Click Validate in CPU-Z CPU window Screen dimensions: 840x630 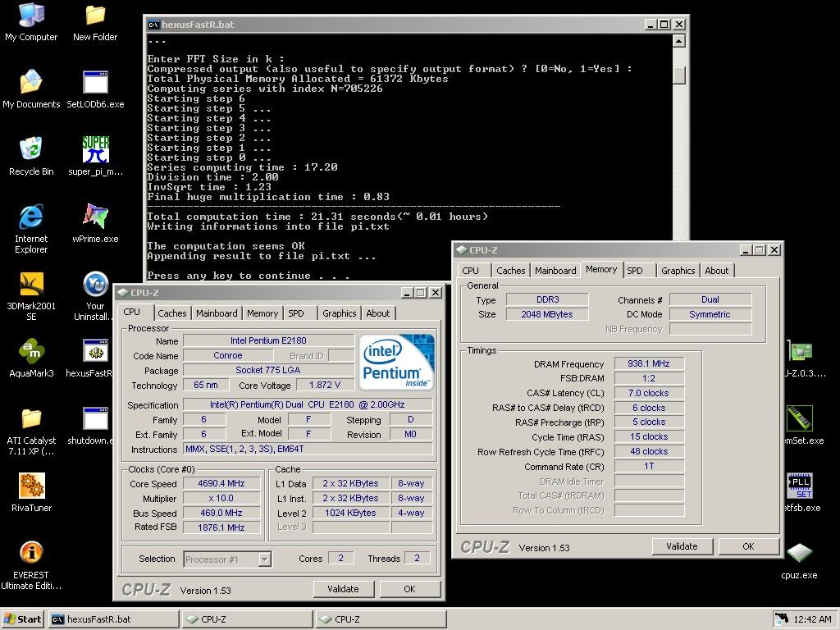point(343,589)
